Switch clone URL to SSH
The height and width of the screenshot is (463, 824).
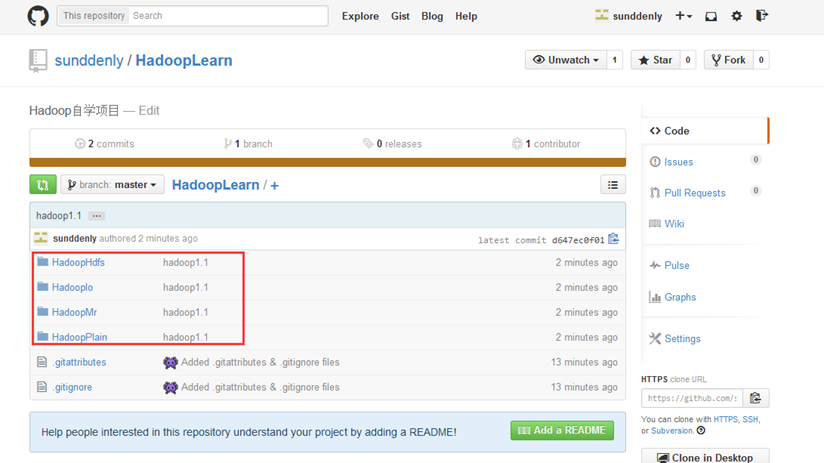click(x=750, y=419)
